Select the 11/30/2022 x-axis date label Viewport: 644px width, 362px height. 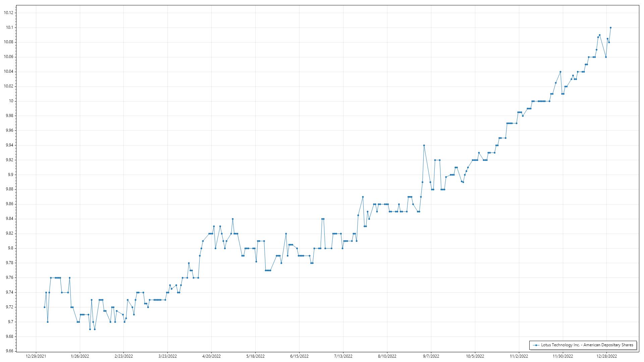tap(563, 356)
